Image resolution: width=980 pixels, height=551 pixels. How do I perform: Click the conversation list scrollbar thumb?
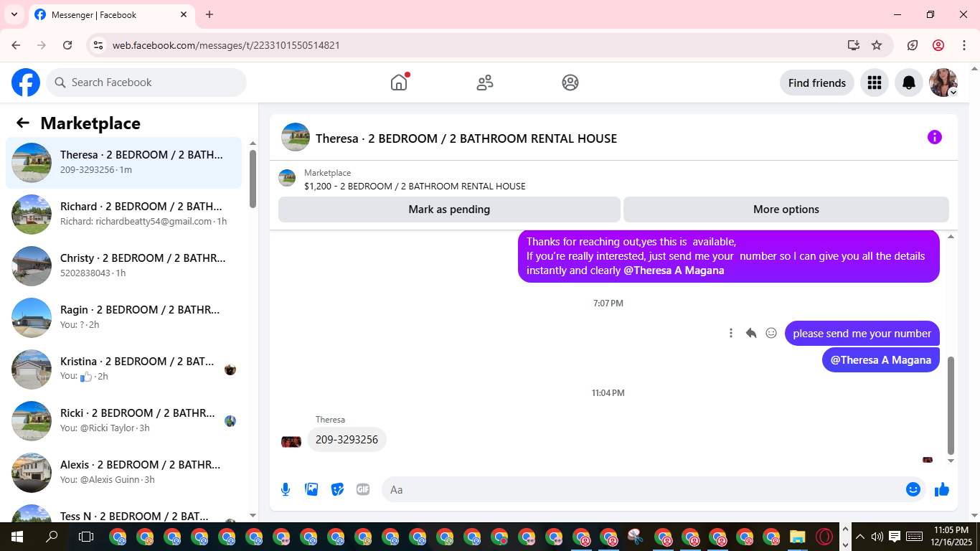(253, 179)
